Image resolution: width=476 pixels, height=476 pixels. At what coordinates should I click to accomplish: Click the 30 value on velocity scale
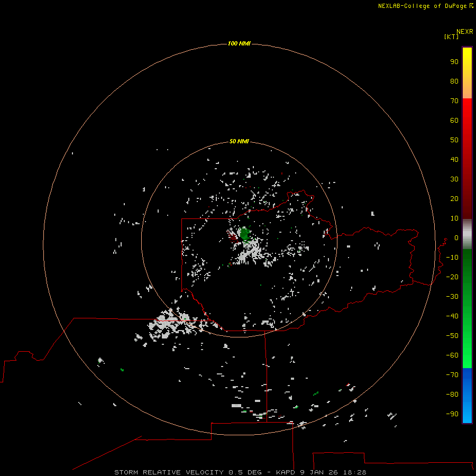click(x=454, y=179)
